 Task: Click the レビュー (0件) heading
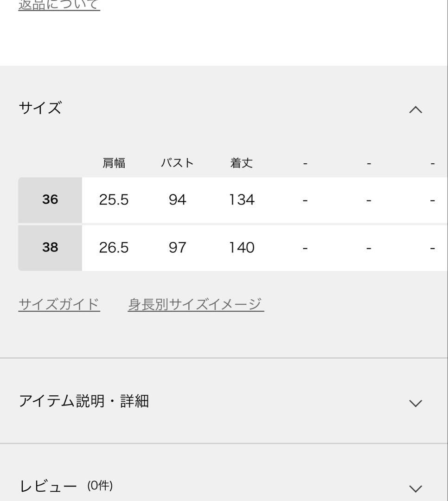click(x=66, y=486)
